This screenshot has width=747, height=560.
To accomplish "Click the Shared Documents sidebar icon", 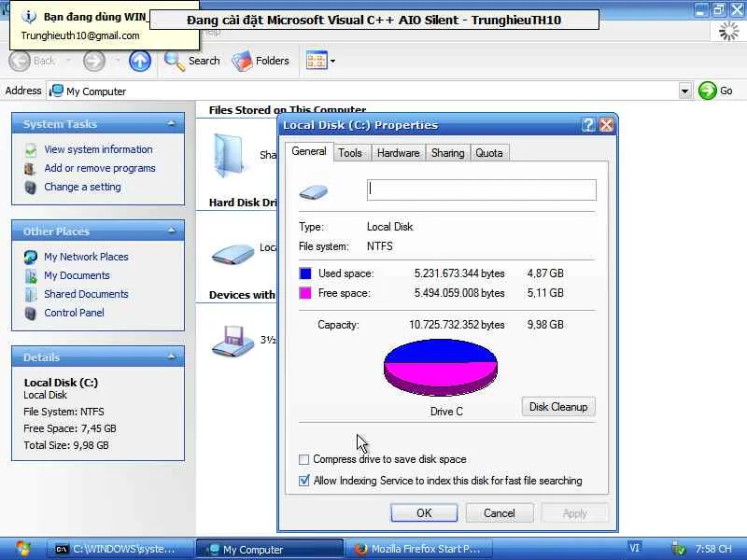I will click(31, 294).
